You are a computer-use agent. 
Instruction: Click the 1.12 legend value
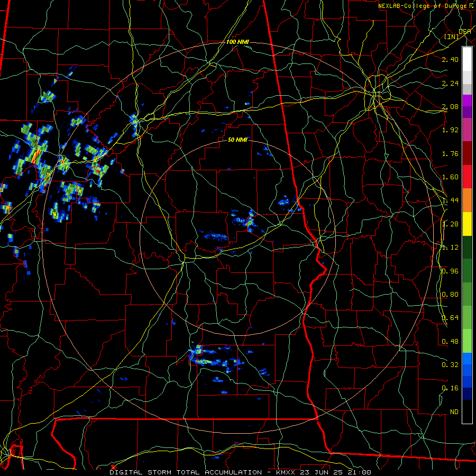pyautogui.click(x=450, y=248)
